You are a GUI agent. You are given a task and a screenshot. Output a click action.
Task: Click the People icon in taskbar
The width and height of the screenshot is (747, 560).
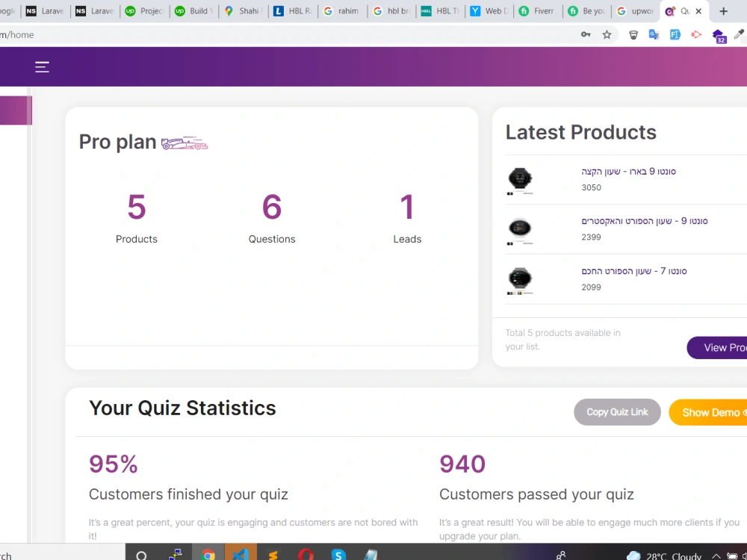(x=561, y=556)
